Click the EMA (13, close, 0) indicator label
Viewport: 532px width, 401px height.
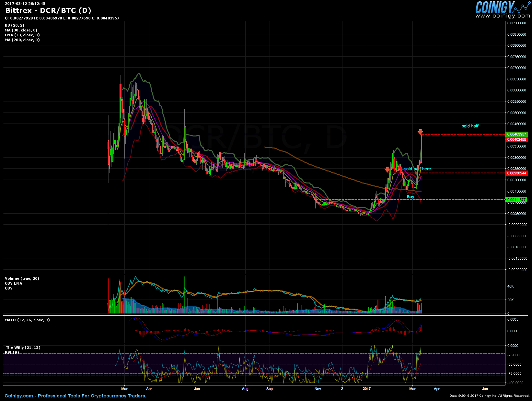click(22, 35)
